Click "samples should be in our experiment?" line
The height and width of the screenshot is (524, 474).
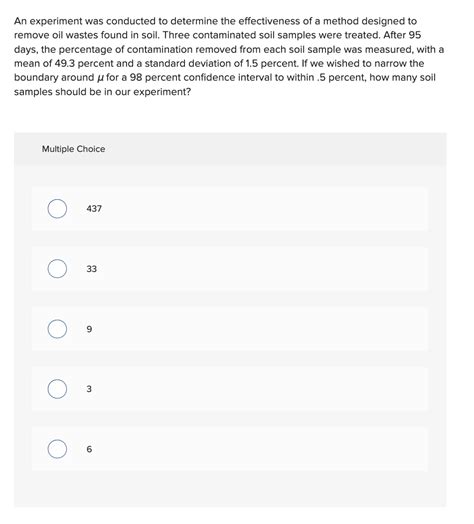pyautogui.click(x=102, y=92)
